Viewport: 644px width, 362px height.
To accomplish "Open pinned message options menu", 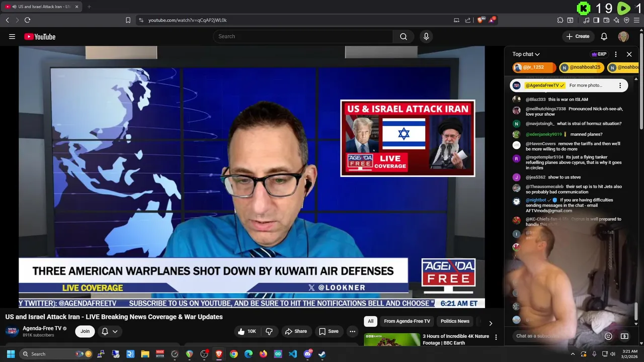I will point(620,85).
